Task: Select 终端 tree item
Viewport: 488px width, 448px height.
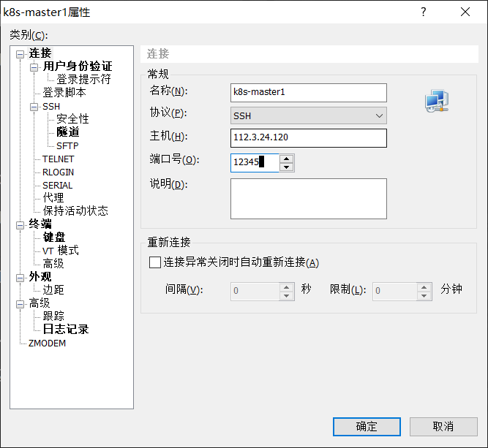Action: point(40,224)
